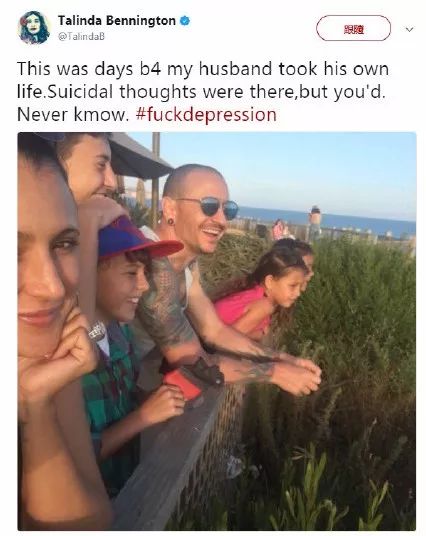This screenshot has height=536, width=426.
Task: Open the attached family beach photo
Action: coord(217,331)
